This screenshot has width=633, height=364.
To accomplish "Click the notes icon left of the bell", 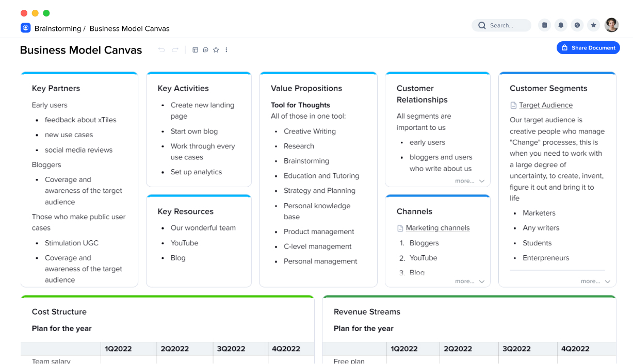I will coord(544,25).
